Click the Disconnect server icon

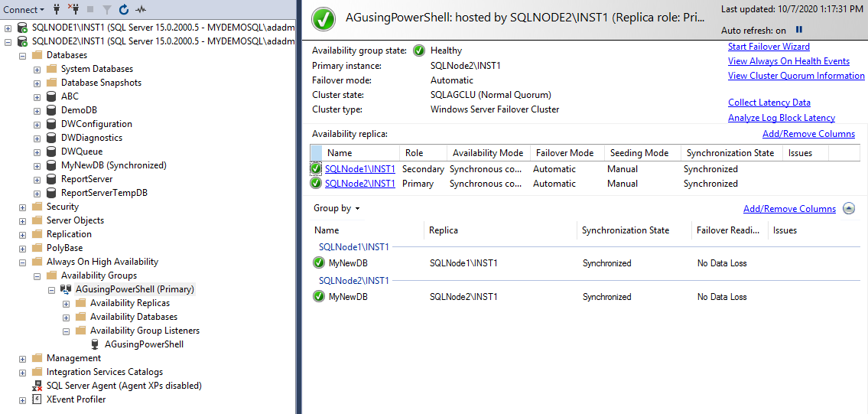coord(73,10)
